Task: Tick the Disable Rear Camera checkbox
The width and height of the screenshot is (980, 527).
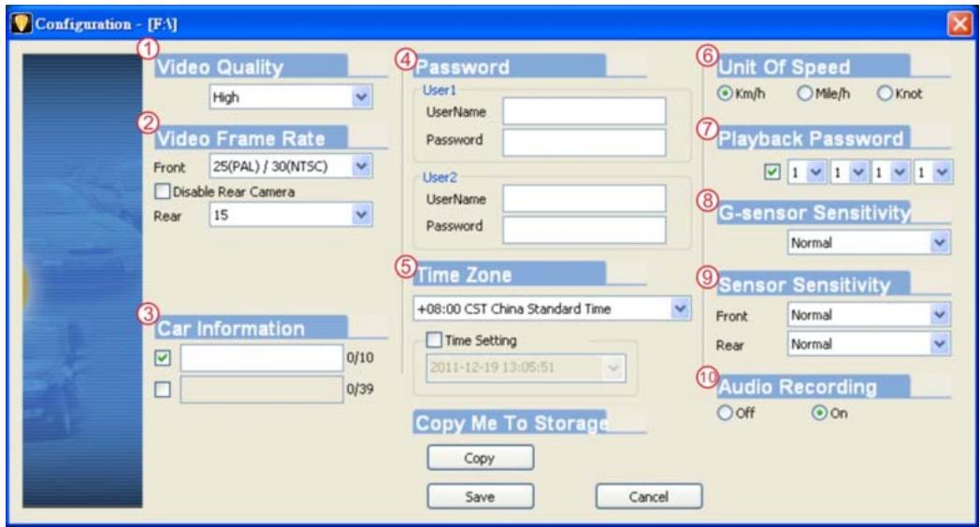Action: tap(163, 192)
